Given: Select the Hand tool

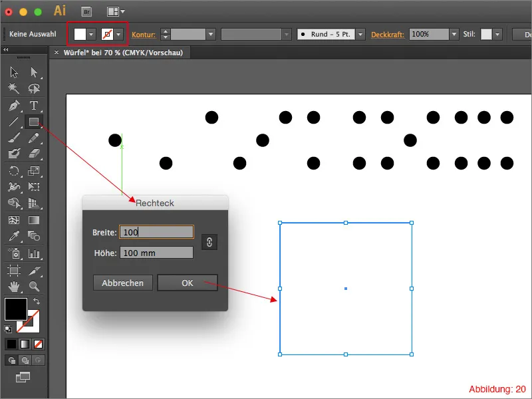Looking at the screenshot, I should coord(14,287).
